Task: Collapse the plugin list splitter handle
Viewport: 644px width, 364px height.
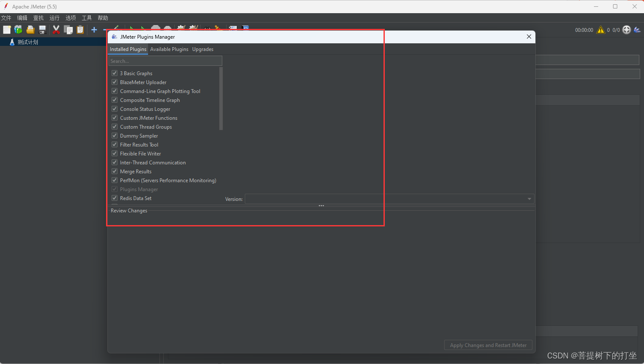Action: pos(321,206)
